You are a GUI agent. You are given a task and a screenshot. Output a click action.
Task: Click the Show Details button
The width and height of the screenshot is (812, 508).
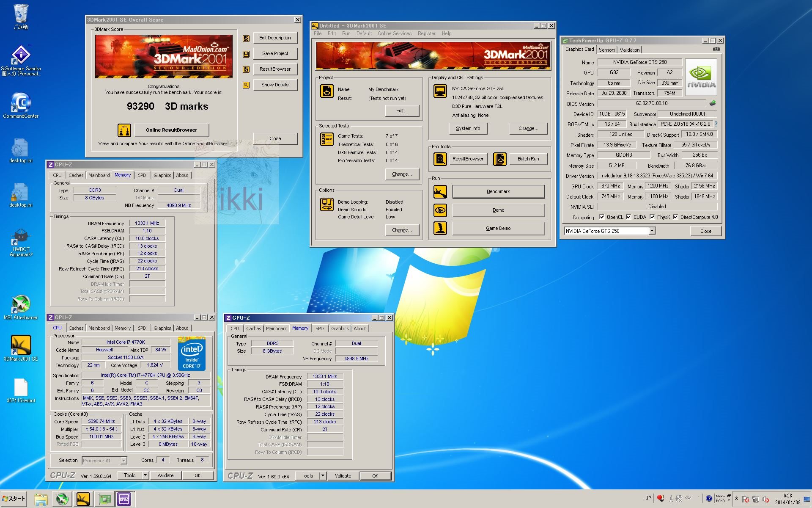275,85
